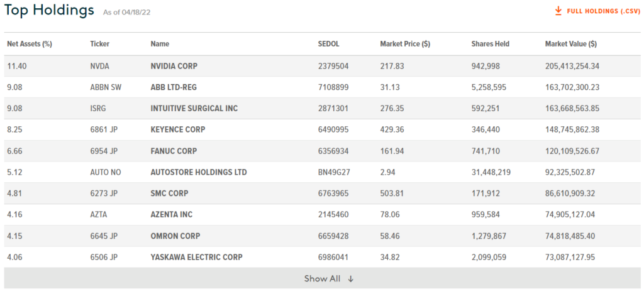Click shares held 1,279,867
Screen dimensions: 644x294
coord(489,236)
